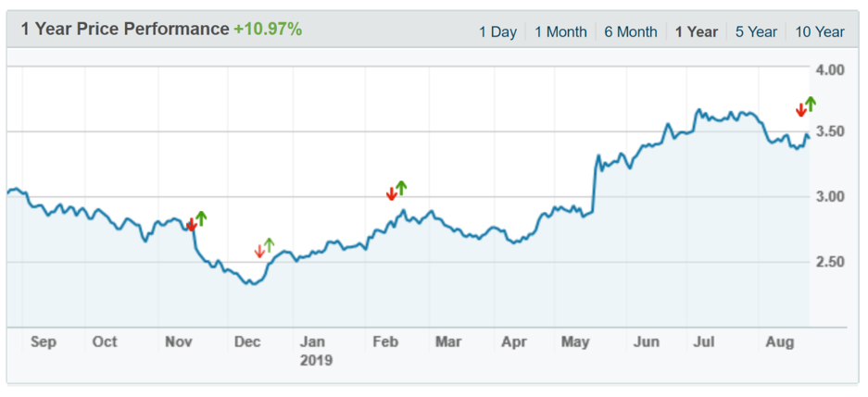Click the red down arrow in December

click(x=259, y=251)
